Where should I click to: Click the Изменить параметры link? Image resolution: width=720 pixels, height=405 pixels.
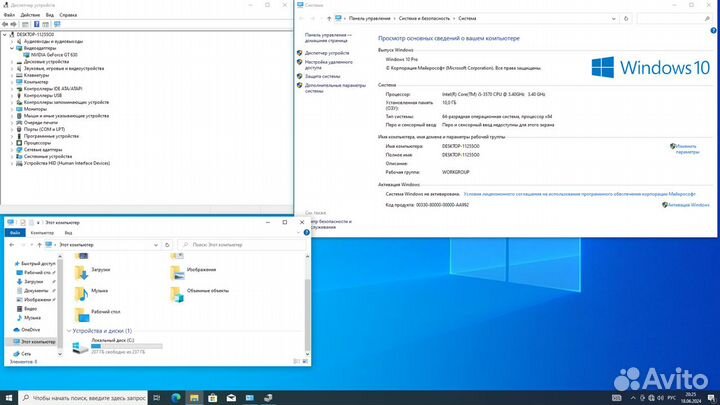686,149
